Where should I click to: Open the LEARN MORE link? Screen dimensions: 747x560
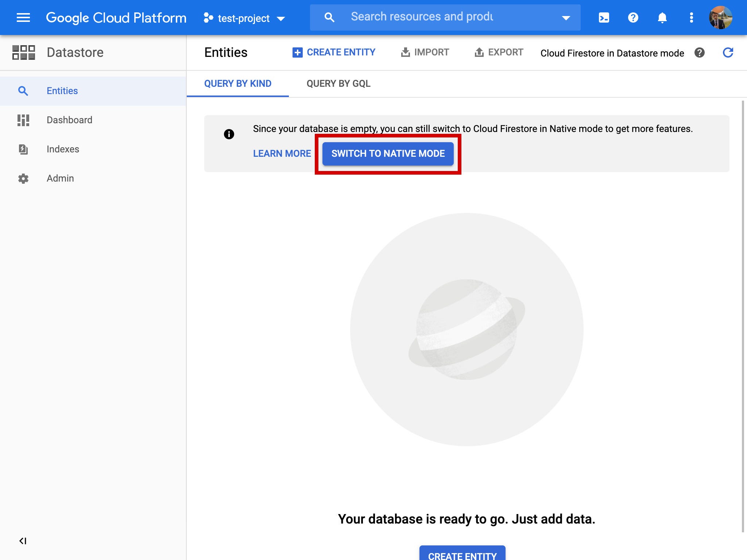click(282, 153)
